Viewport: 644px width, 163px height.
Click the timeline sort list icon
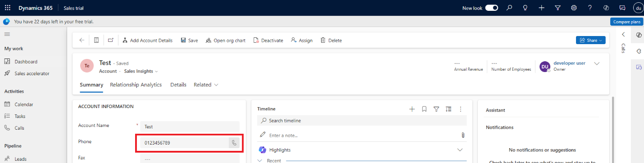click(448, 109)
